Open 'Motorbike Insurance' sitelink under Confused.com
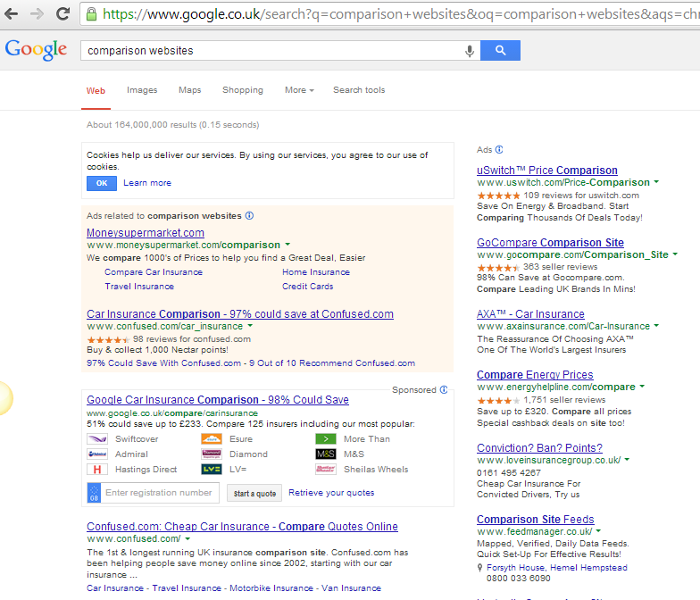The image size is (700, 600). point(271,588)
